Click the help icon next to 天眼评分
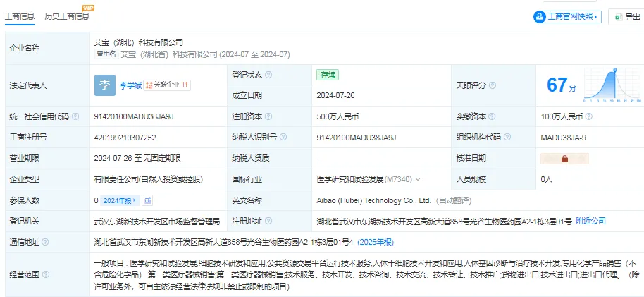Screen dimensions: 644x297 (x=493, y=85)
